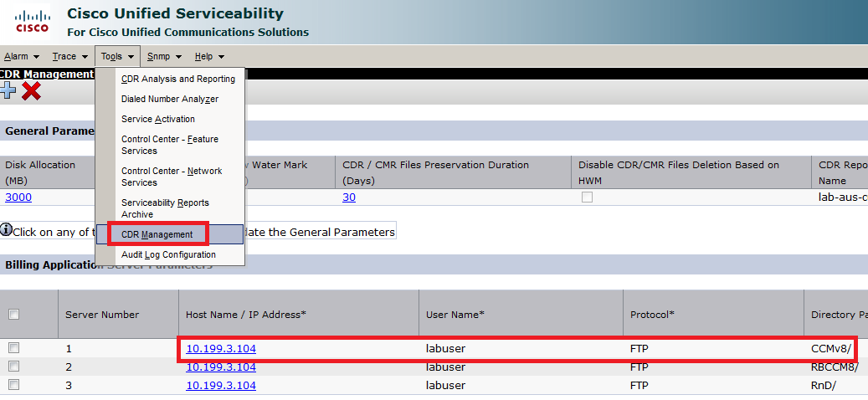Viewport: 868px width, 400px height.
Task: Click FTP protocol in server 3 row
Action: click(x=639, y=385)
